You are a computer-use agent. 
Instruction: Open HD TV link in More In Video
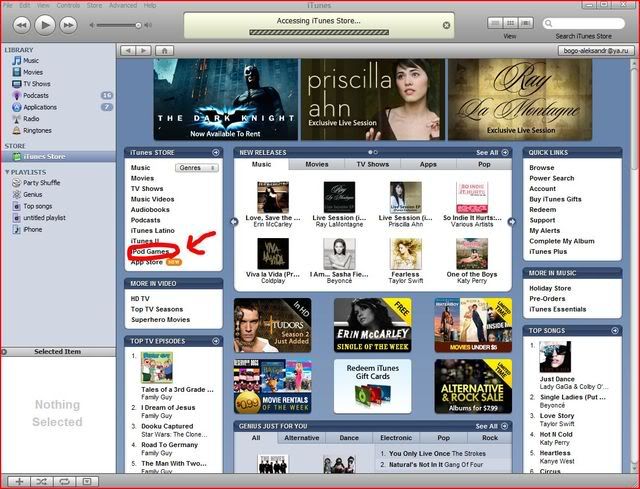click(140, 298)
